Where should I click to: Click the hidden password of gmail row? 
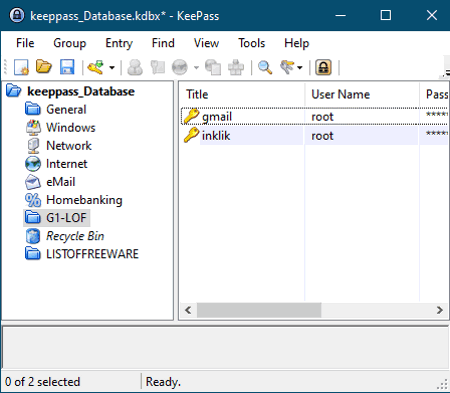(437, 115)
